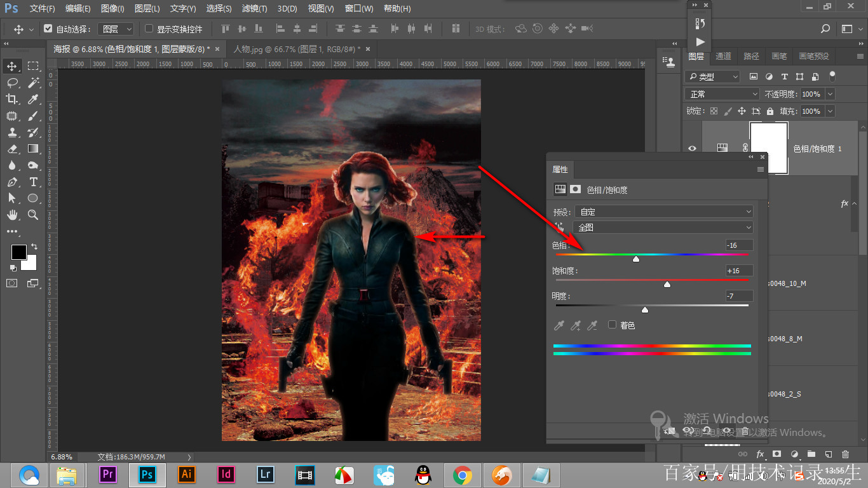Switch to the 通道 tab

click(723, 56)
